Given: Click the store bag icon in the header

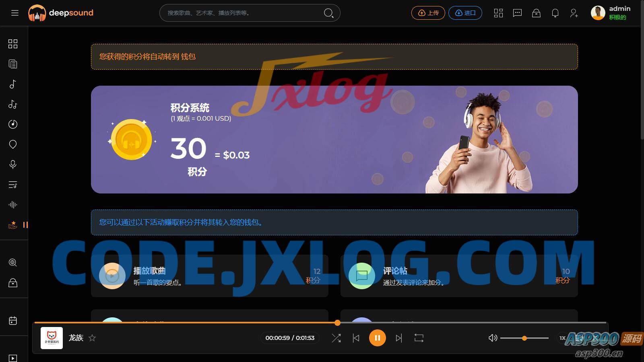Looking at the screenshot, I should pyautogui.click(x=536, y=13).
